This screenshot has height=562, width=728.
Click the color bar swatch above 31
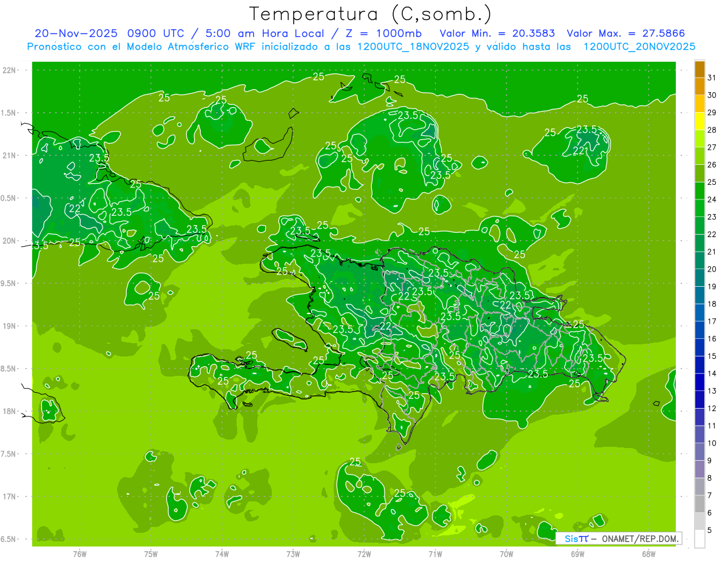(x=699, y=69)
